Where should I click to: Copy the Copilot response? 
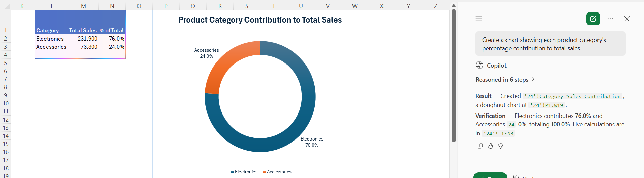(480, 146)
